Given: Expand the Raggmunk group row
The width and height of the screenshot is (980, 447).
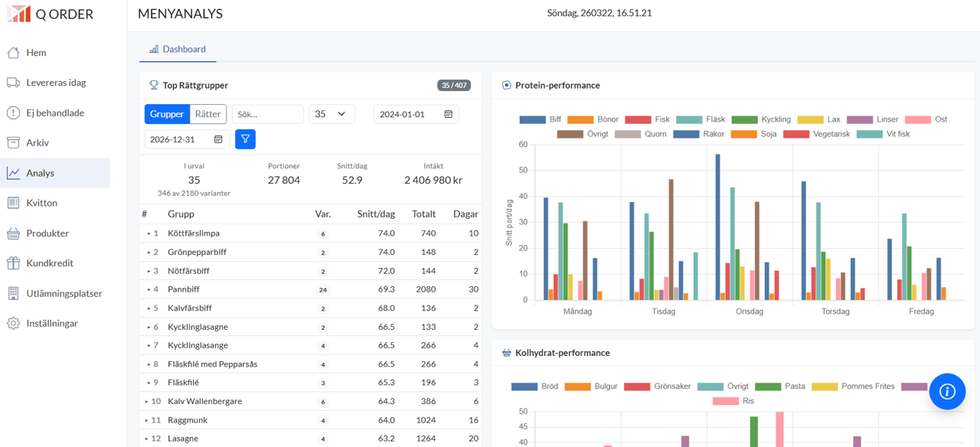Looking at the screenshot, I should coord(147,420).
